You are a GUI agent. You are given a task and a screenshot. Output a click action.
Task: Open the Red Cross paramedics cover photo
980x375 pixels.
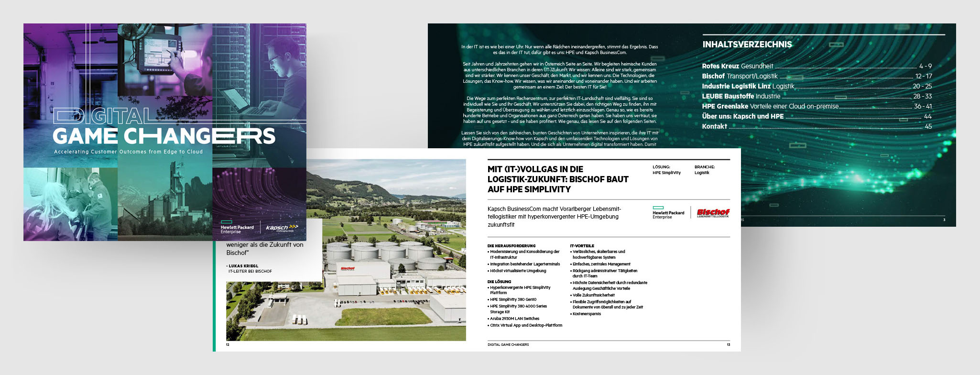[x=71, y=204]
